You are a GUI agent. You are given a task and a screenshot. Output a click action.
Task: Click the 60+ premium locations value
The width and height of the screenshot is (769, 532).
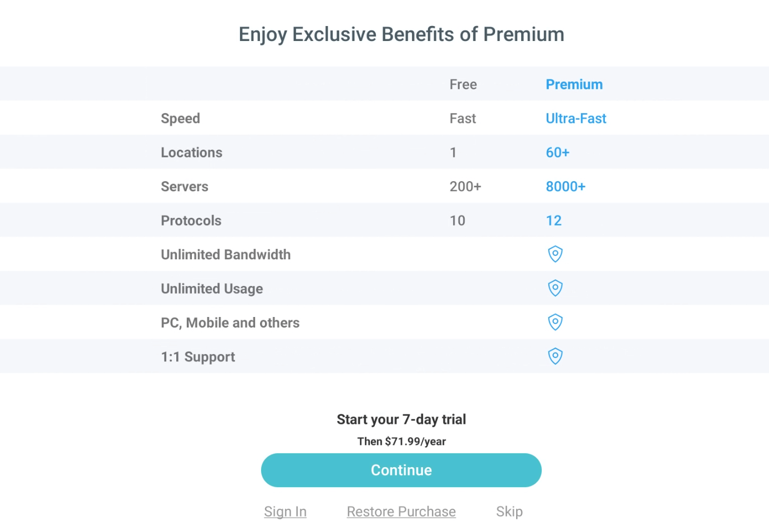tap(557, 152)
